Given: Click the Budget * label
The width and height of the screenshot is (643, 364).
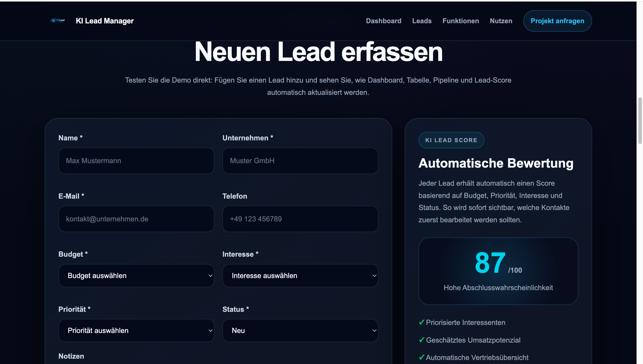Looking at the screenshot, I should 73,254.
